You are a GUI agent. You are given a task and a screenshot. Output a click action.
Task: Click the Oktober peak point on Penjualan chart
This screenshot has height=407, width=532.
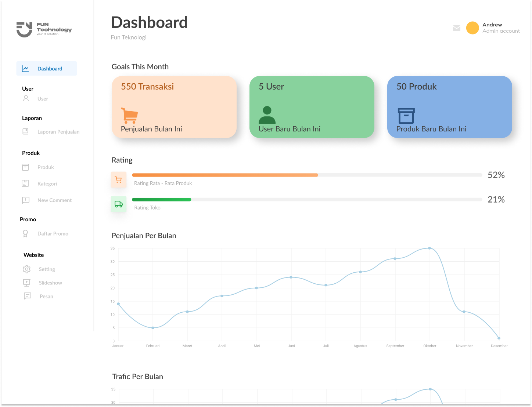[429, 248]
